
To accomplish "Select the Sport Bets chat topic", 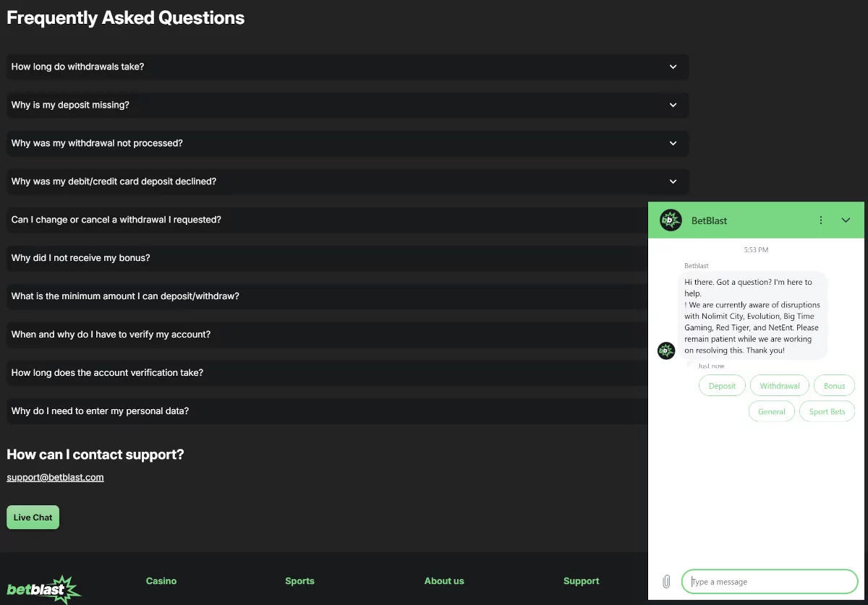I will point(827,412).
